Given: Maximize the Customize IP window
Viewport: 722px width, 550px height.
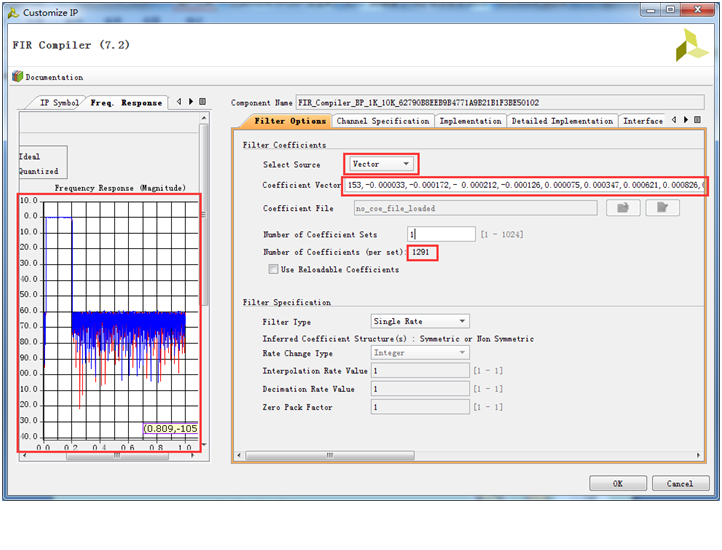Looking at the screenshot, I should pyautogui.click(x=670, y=10).
